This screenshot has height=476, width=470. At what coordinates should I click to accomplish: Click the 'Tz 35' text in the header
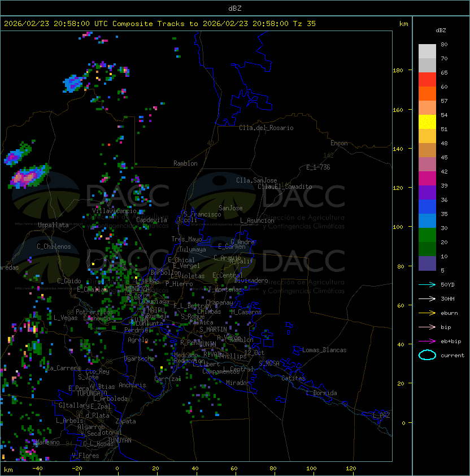[x=304, y=24]
